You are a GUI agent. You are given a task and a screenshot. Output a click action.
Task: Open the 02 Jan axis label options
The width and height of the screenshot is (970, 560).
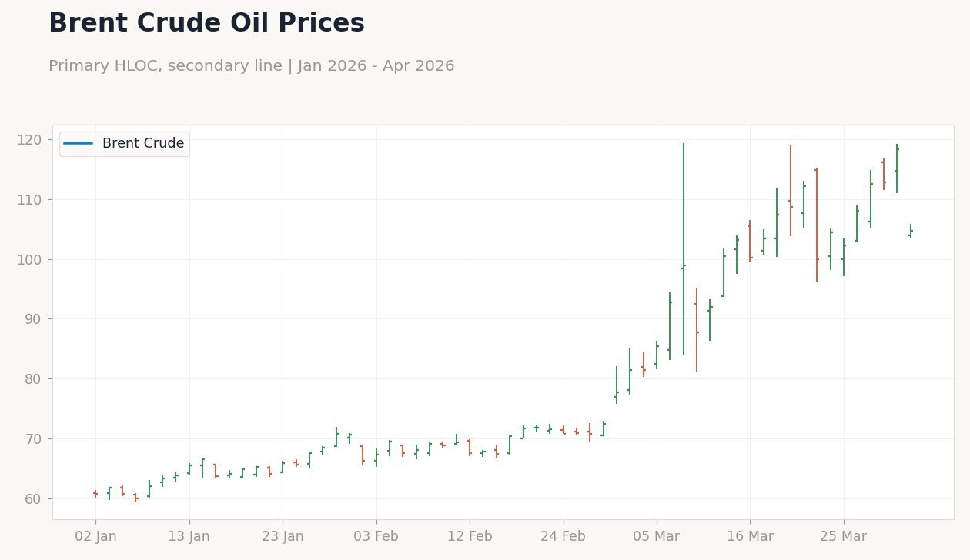coord(97,536)
